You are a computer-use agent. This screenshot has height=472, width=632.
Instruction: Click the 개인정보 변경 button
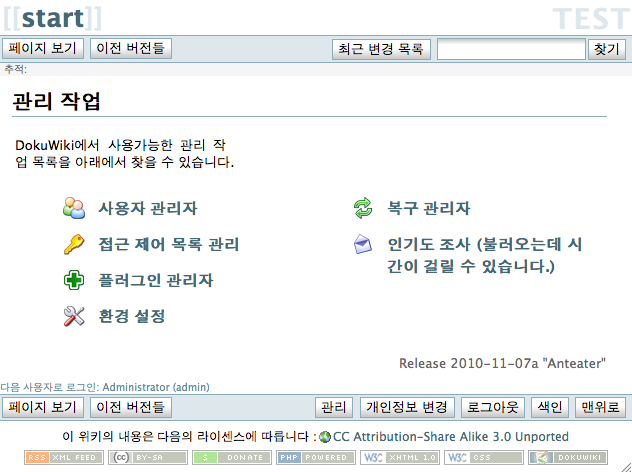point(407,407)
